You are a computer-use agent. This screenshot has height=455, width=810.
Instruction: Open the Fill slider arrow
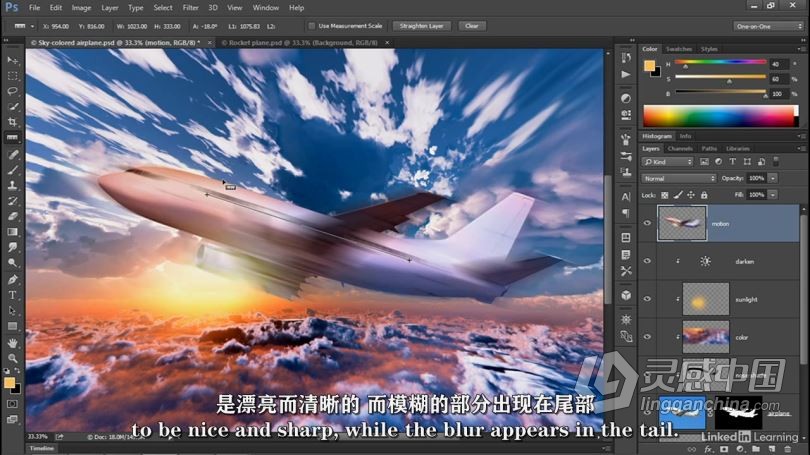tap(773, 195)
